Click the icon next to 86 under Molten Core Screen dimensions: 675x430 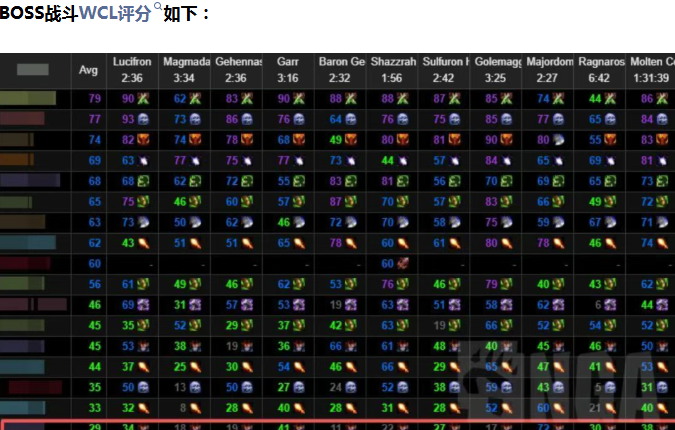pyautogui.click(x=662, y=99)
